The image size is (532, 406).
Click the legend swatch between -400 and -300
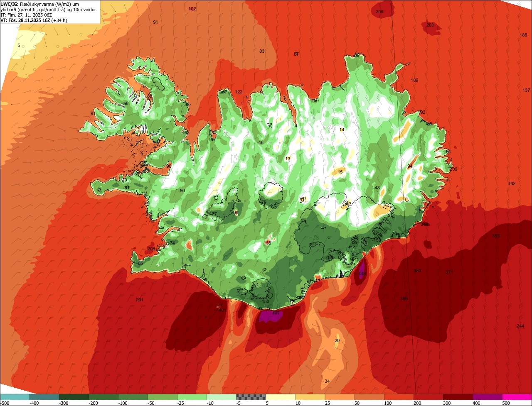coord(44,397)
